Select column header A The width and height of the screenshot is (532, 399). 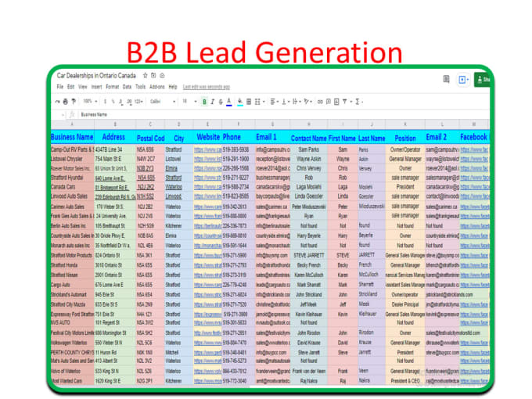tap(72, 124)
